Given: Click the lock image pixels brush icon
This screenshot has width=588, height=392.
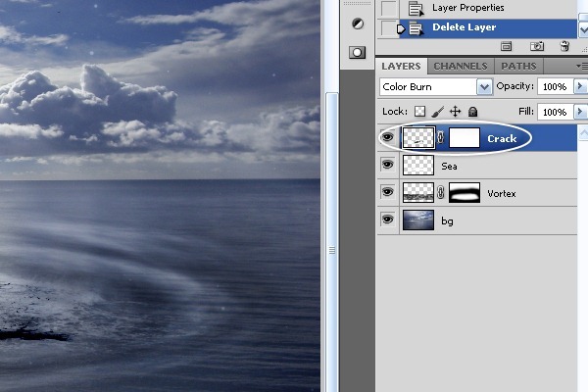Looking at the screenshot, I should 438,113.
